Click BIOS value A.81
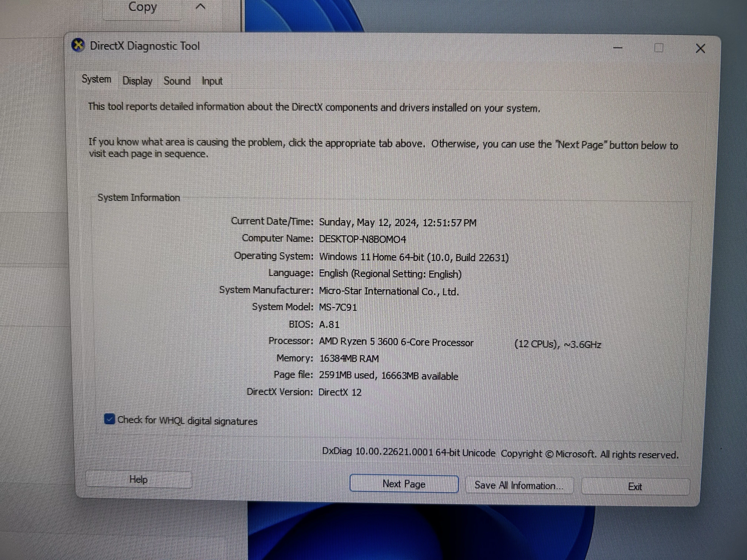Image resolution: width=747 pixels, height=560 pixels. [x=329, y=324]
